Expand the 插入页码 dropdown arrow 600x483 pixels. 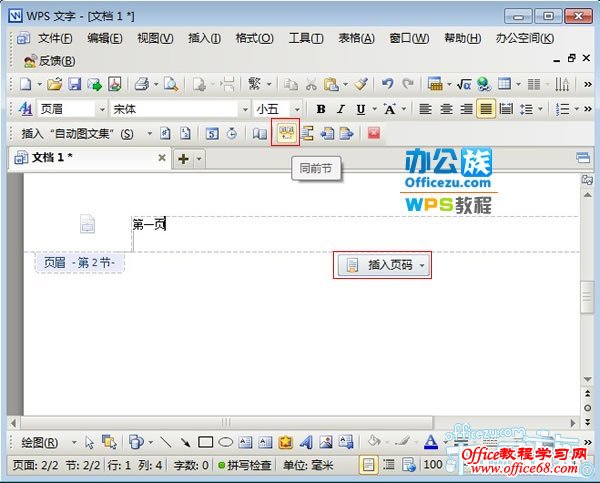[x=422, y=265]
